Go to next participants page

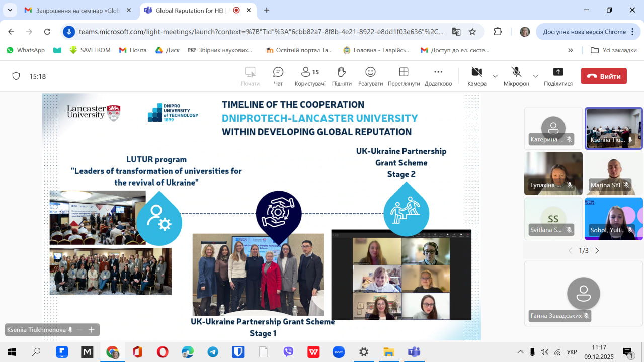(597, 250)
